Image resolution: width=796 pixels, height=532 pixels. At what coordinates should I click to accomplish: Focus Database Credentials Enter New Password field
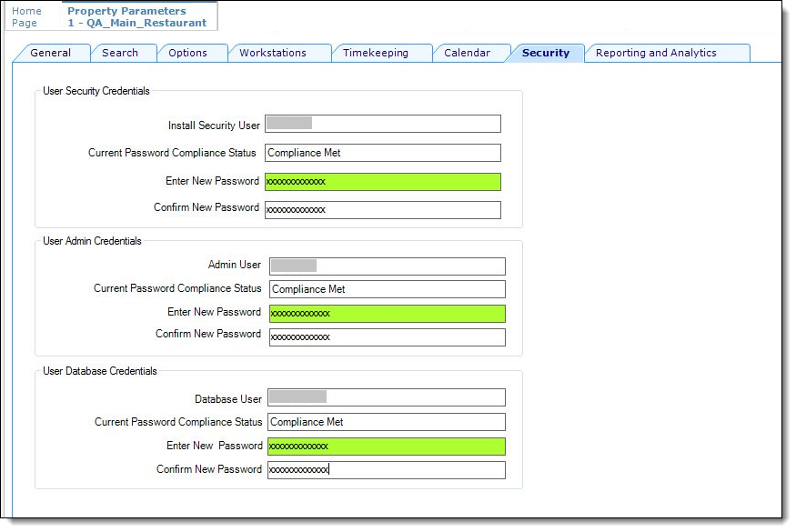point(387,447)
